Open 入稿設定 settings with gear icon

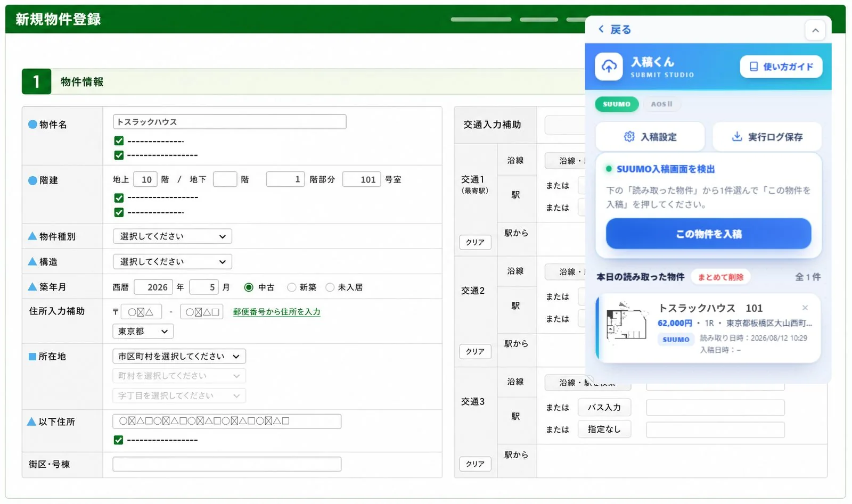650,137
